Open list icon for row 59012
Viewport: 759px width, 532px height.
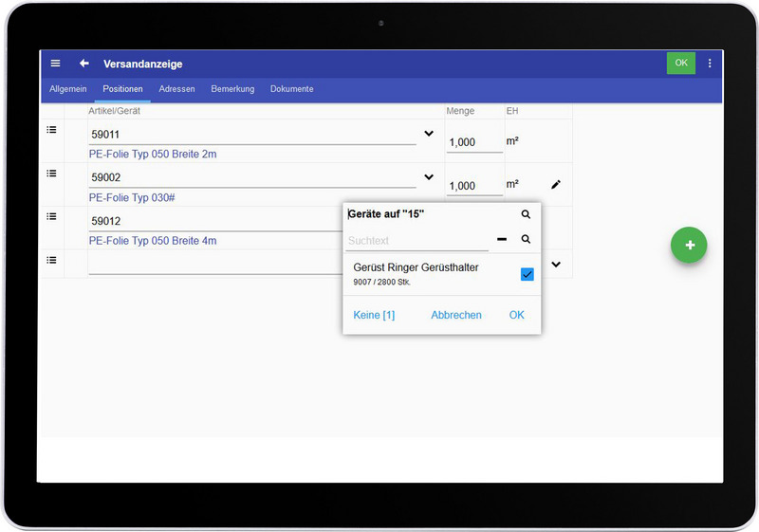pyautogui.click(x=52, y=216)
